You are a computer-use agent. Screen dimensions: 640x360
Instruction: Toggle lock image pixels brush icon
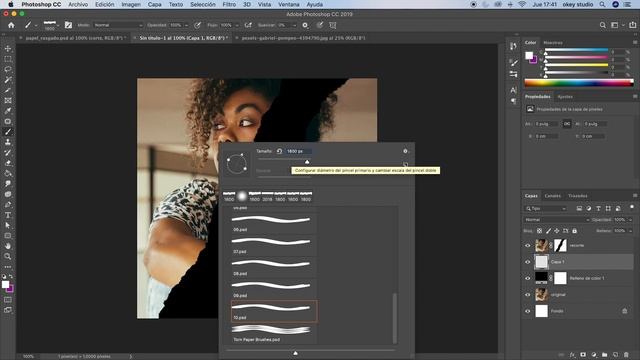[x=548, y=231]
